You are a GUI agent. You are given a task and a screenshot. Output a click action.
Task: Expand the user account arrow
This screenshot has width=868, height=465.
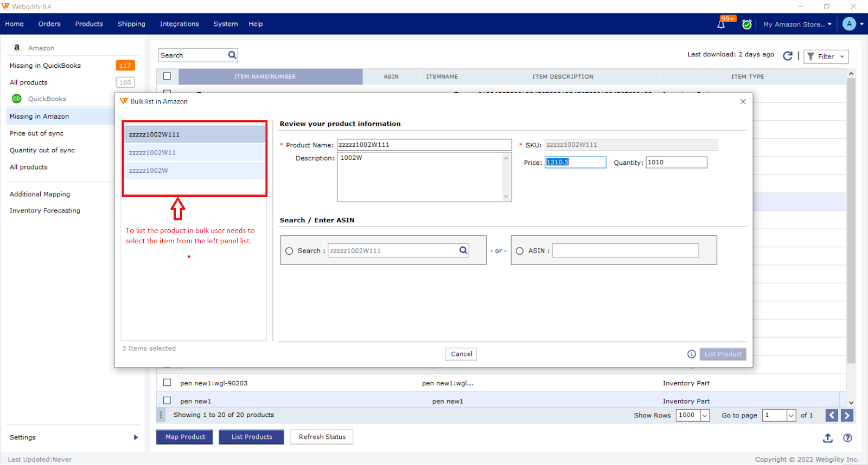click(861, 24)
